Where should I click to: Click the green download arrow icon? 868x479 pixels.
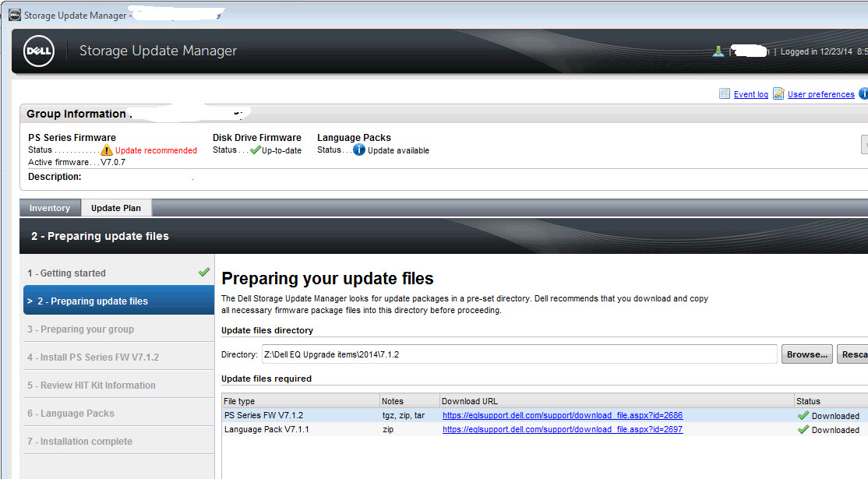[x=718, y=51]
